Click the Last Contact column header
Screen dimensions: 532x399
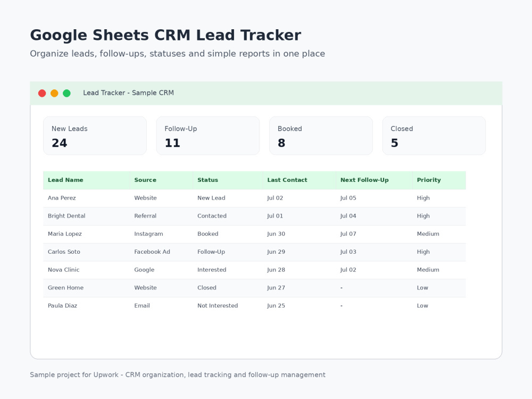click(299, 180)
